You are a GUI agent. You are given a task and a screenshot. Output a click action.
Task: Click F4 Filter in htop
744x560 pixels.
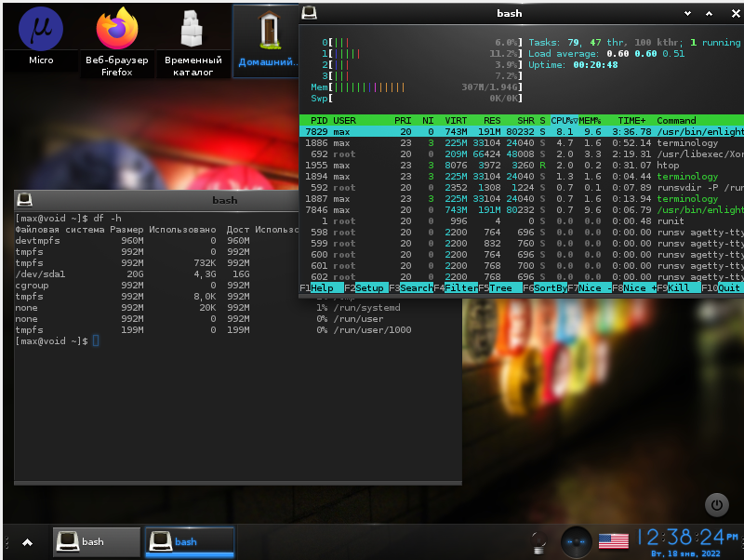tap(456, 288)
